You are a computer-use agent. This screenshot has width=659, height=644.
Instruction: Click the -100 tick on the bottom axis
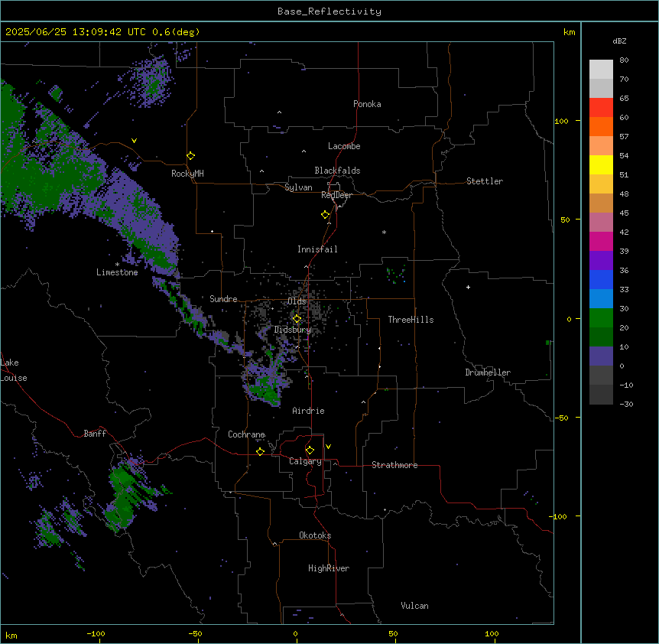[x=96, y=634]
